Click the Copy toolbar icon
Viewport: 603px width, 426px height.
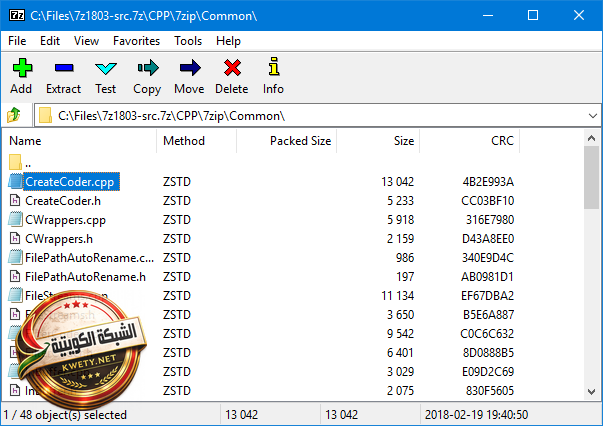point(147,69)
